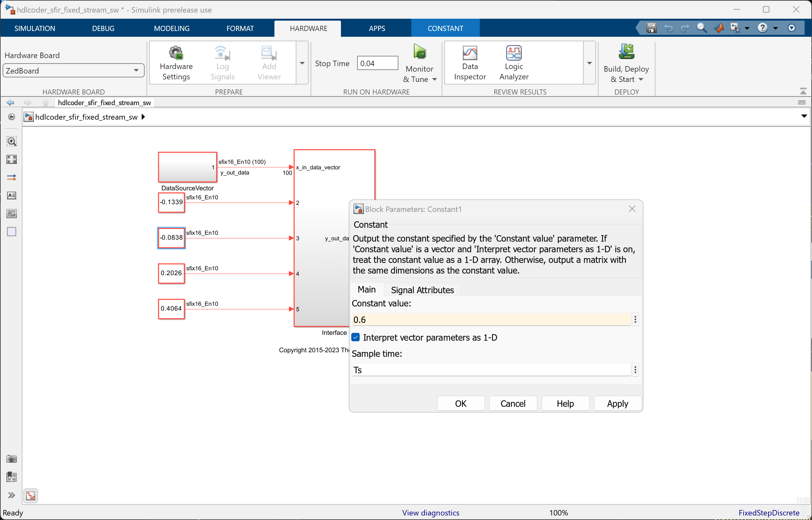
Task: Open the View diagnostics link
Action: click(x=430, y=513)
